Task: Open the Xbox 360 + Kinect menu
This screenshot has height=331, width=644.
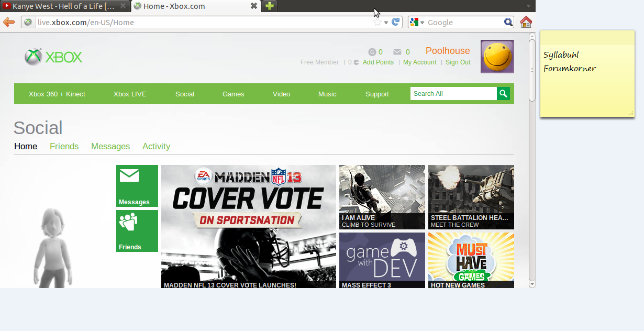Action: (57, 94)
